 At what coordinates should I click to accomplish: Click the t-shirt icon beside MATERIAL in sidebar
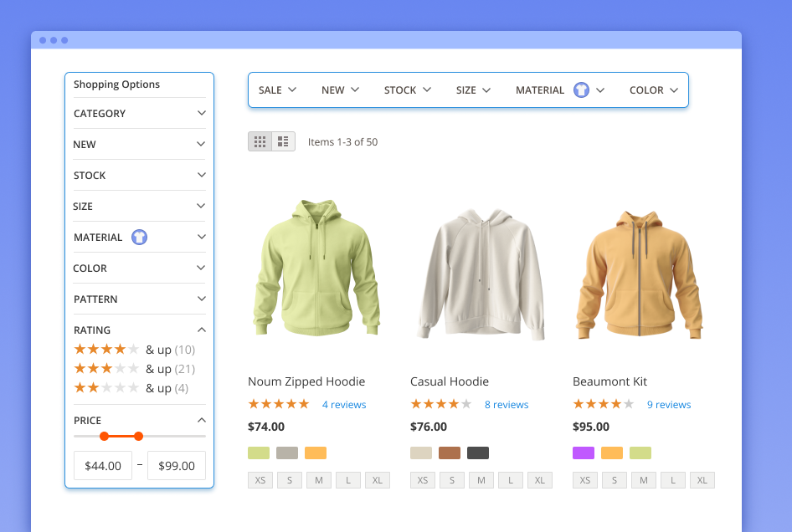[x=139, y=237]
